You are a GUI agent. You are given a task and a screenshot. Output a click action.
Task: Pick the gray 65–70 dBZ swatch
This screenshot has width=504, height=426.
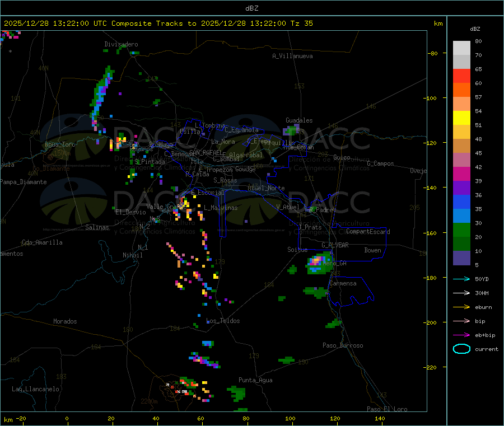(x=461, y=62)
